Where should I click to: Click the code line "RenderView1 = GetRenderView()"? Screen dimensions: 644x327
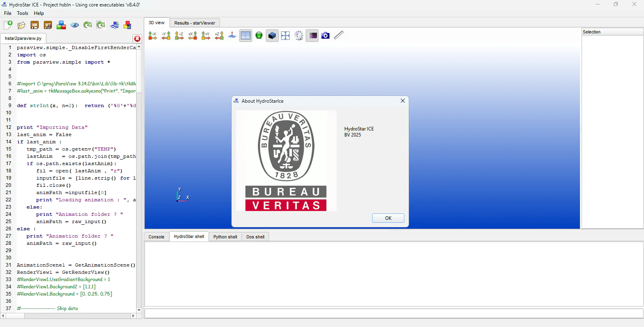[x=63, y=272]
